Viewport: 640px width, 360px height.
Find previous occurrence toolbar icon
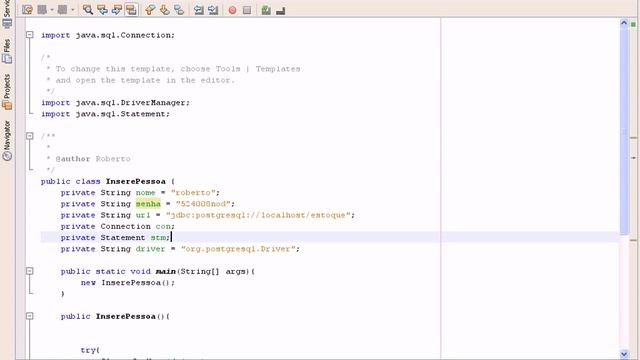point(102,10)
